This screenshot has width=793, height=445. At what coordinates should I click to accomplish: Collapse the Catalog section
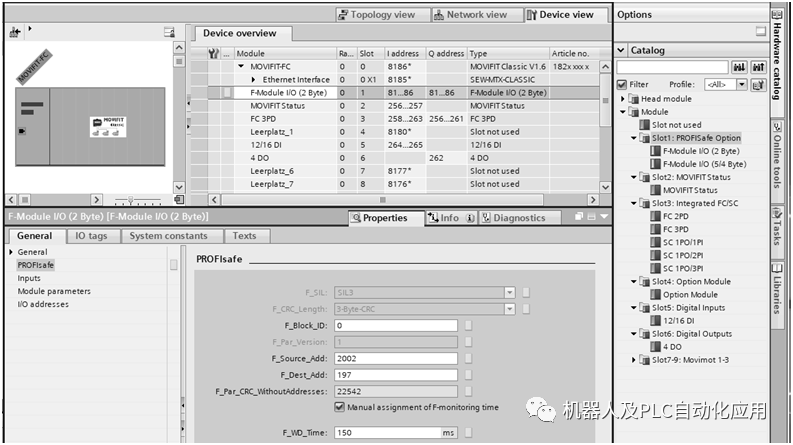(x=621, y=50)
